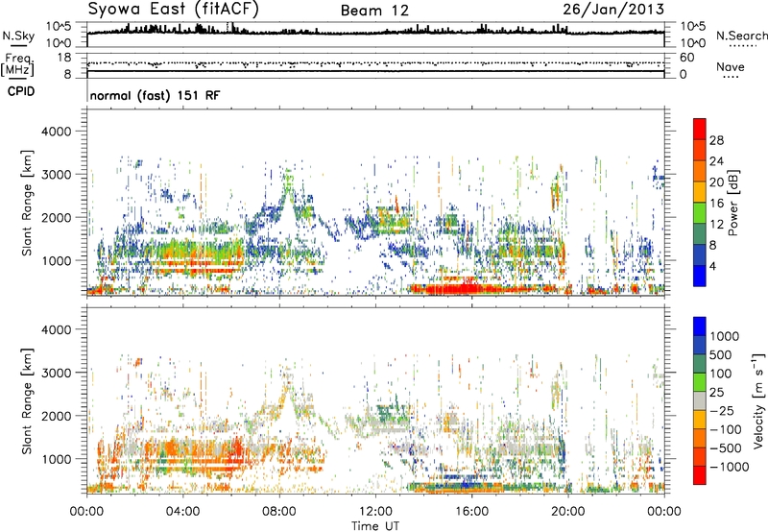
Task: Click the '12:00' time axis tick
Action: click(375, 512)
